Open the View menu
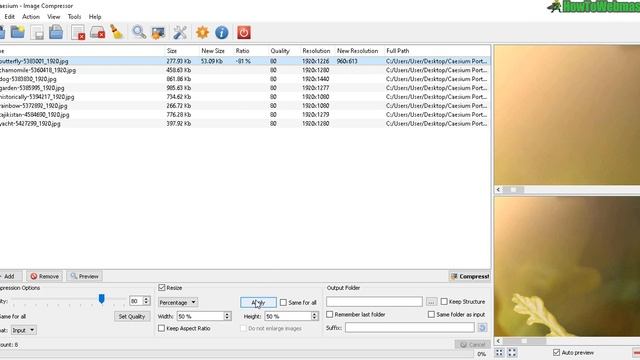 (53, 17)
